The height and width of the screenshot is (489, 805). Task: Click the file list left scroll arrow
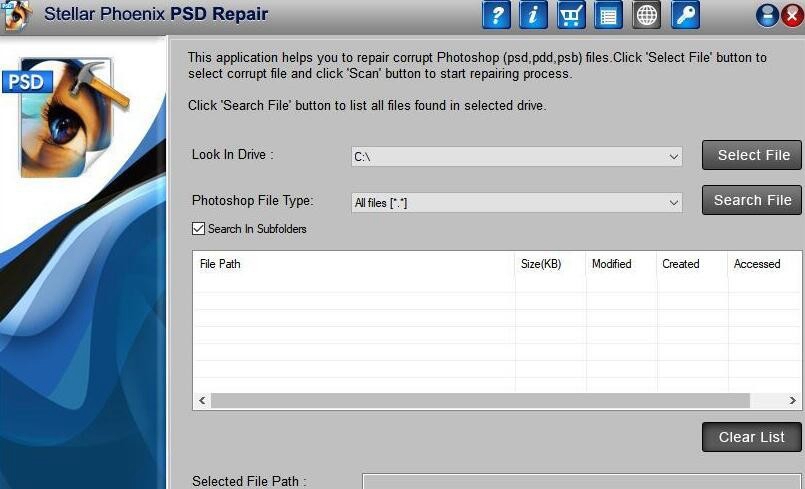[202, 401]
